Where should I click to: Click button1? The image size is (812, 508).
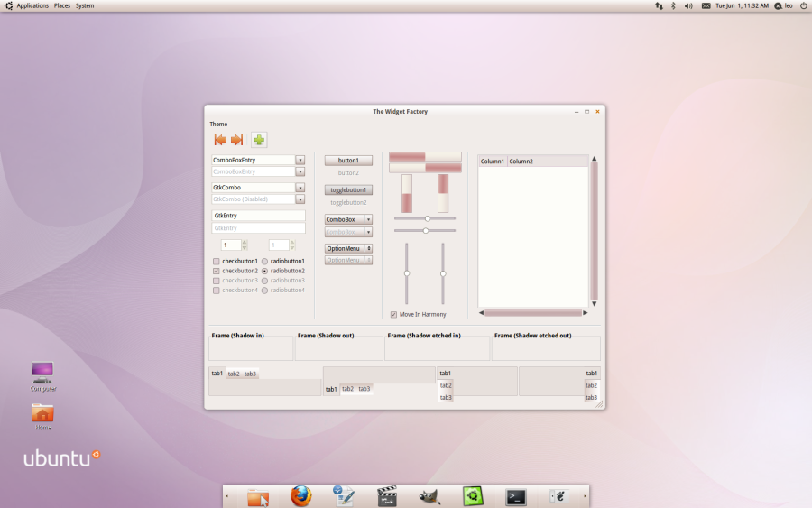[x=348, y=161]
